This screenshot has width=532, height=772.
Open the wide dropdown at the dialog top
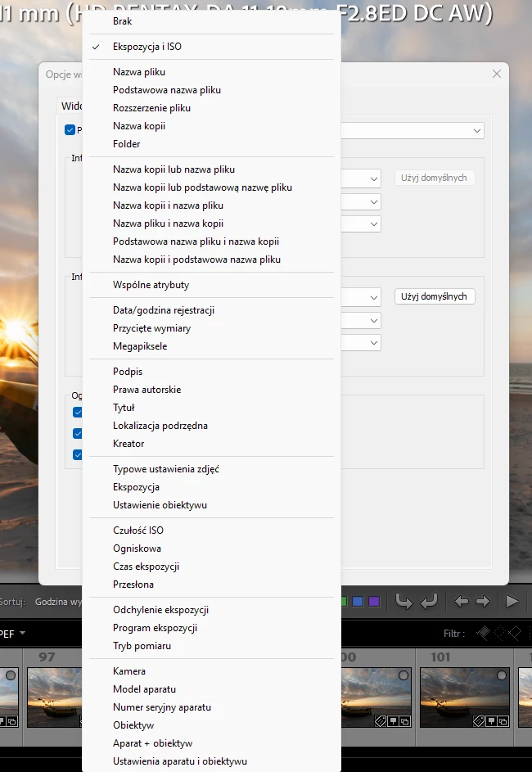(413, 130)
